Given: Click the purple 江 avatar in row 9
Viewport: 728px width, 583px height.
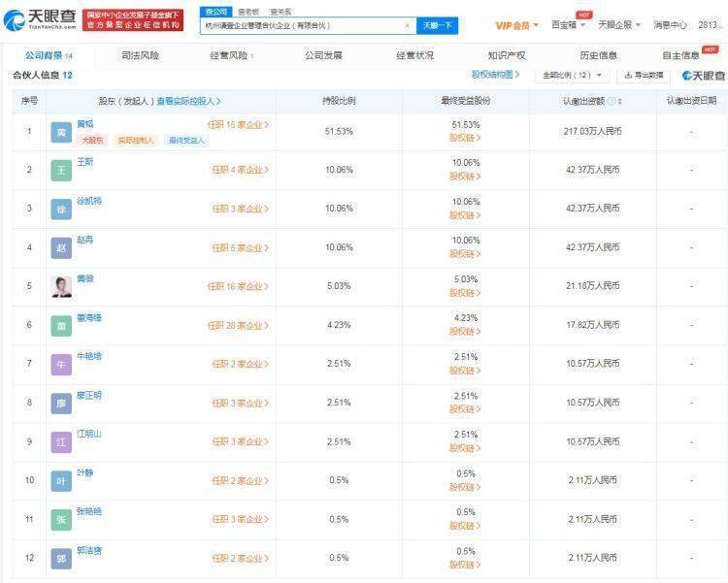Looking at the screenshot, I should click(61, 442).
